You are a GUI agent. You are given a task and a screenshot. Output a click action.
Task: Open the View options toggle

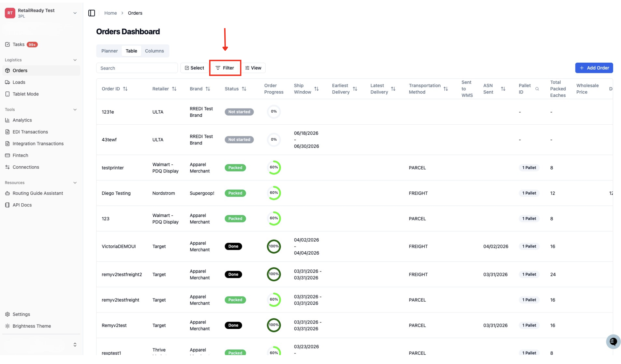253,68
